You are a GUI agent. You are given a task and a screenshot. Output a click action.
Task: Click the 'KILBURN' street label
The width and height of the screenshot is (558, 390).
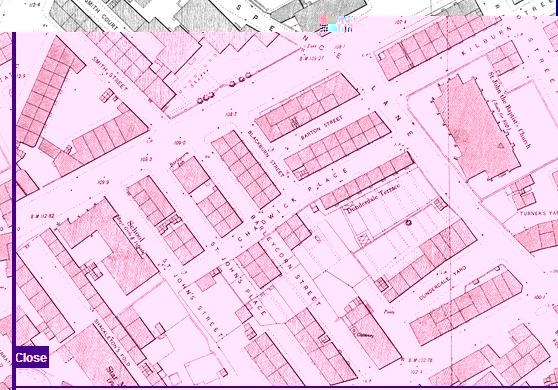pos(487,41)
